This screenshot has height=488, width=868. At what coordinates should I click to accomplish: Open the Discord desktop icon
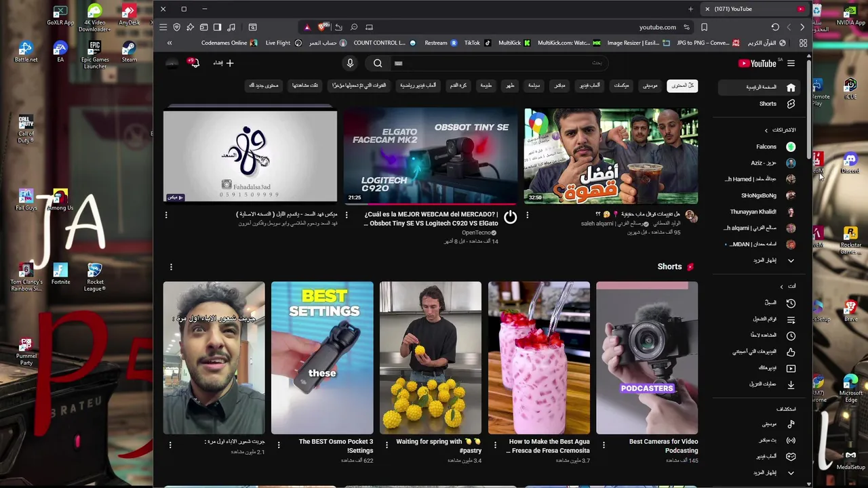click(x=850, y=163)
